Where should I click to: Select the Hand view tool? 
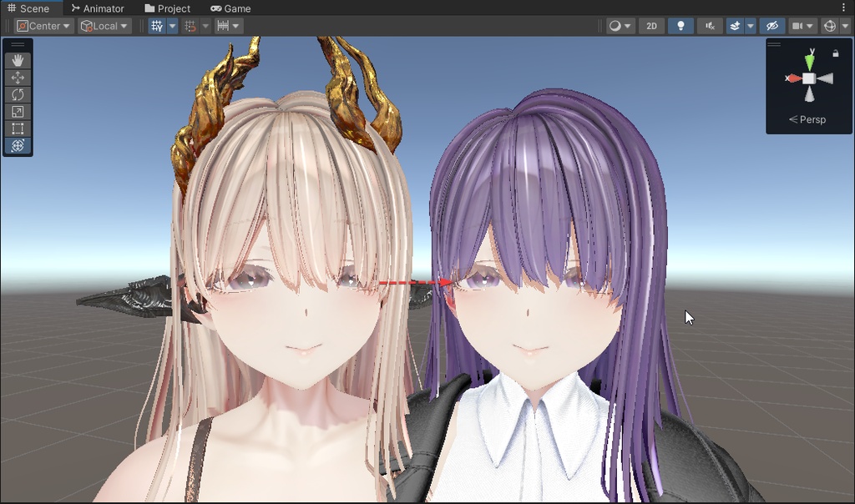pyautogui.click(x=18, y=60)
